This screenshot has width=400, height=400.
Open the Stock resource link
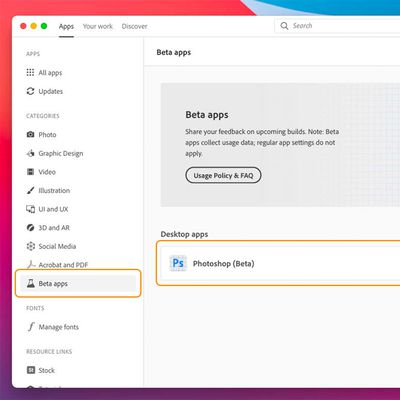(x=46, y=370)
